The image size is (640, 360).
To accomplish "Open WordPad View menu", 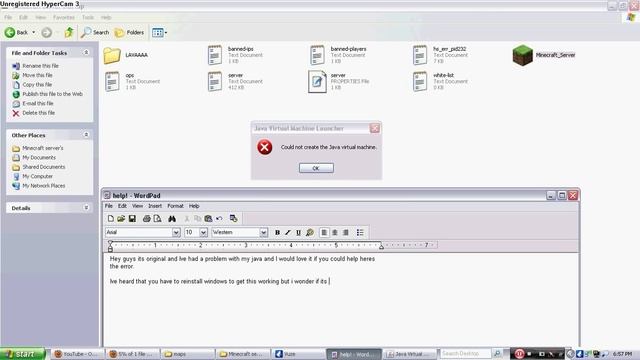I will click(137, 206).
